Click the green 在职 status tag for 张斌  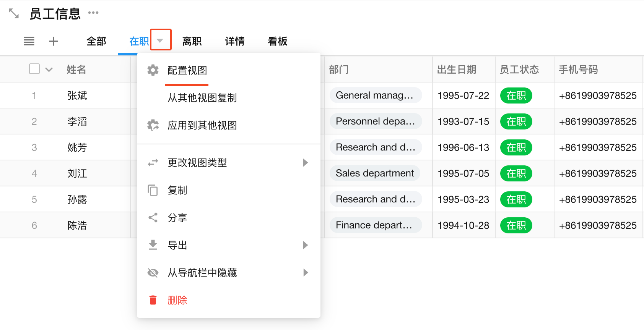pos(516,95)
